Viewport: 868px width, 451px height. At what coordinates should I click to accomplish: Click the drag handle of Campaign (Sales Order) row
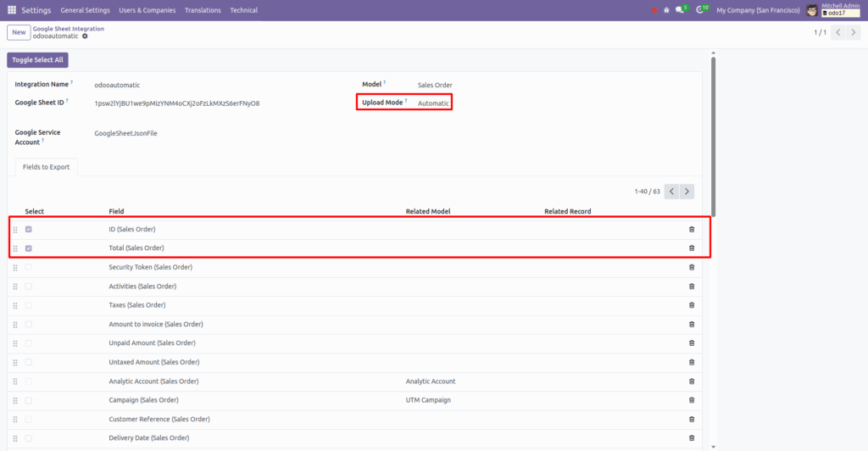point(15,401)
